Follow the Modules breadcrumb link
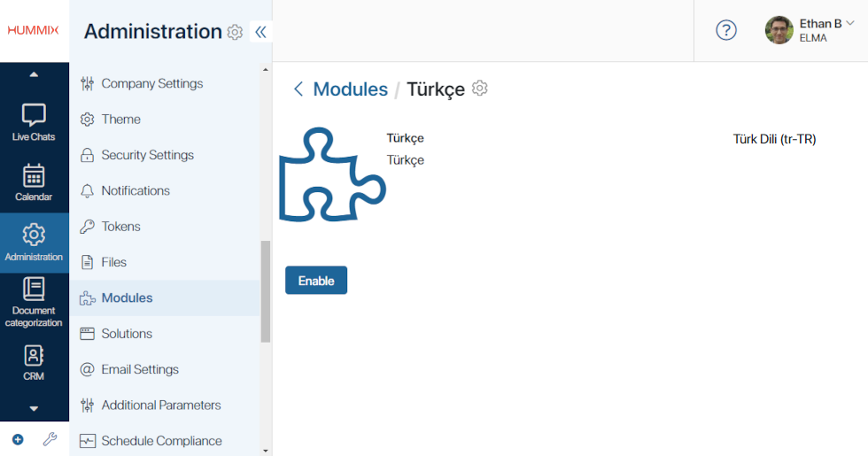This screenshot has height=456, width=868. click(351, 89)
